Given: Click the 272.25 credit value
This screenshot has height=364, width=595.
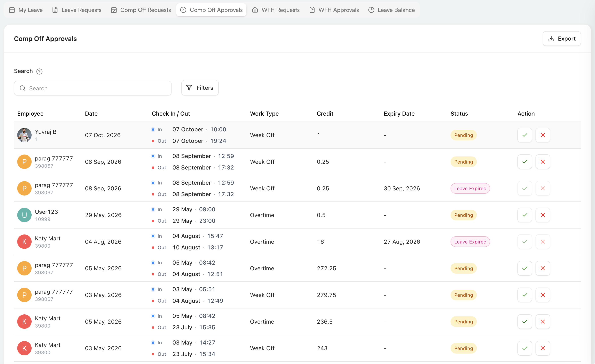Looking at the screenshot, I should click(326, 268).
